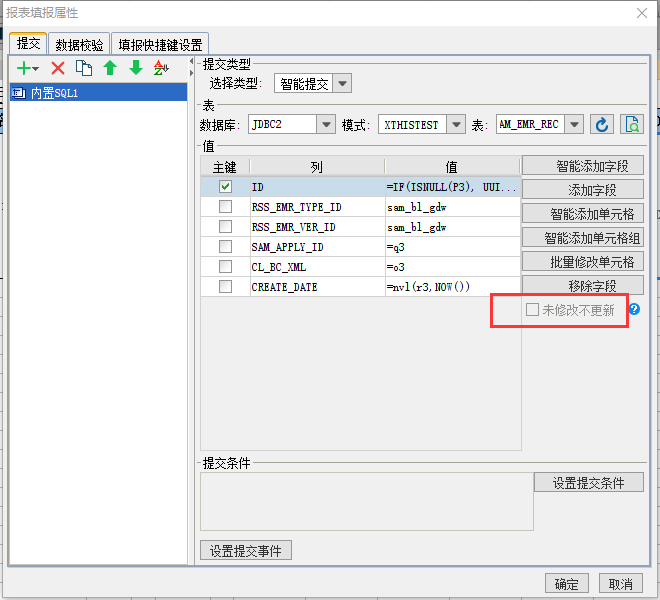Click 批量修改单元格 button
The image size is (660, 600).
(583, 261)
